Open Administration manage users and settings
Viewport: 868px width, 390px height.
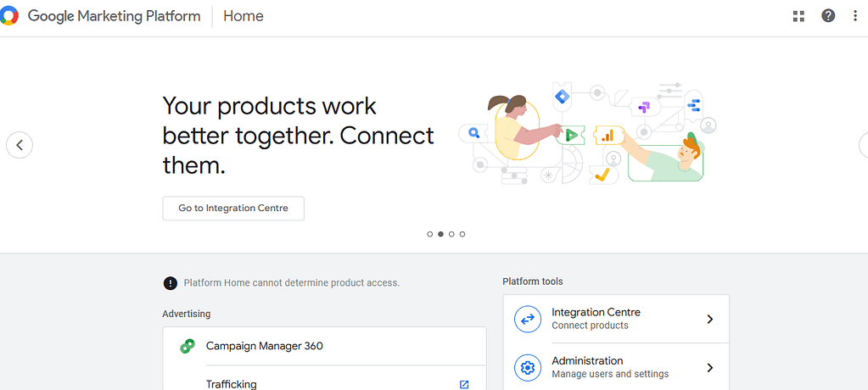616,367
